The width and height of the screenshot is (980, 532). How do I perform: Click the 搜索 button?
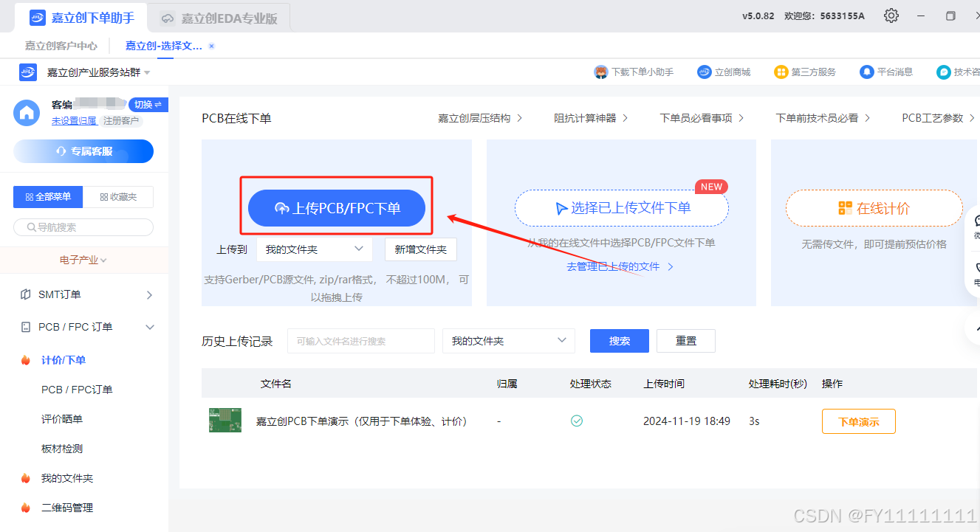[620, 341]
